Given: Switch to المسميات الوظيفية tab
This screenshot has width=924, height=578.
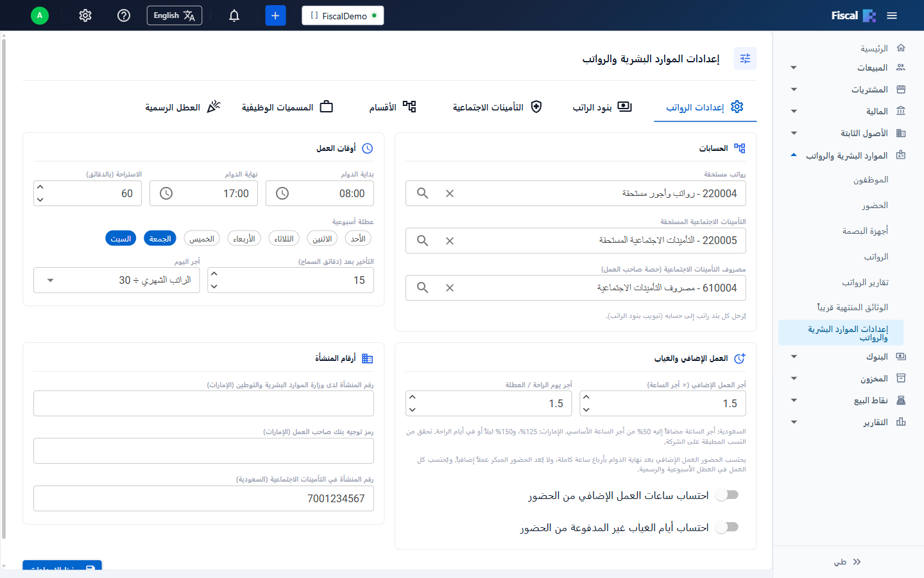Looking at the screenshot, I should (287, 107).
